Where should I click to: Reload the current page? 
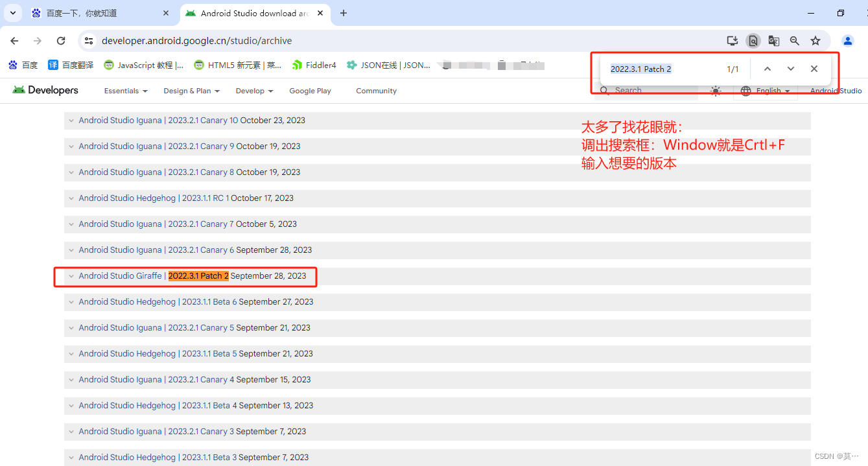[61, 41]
